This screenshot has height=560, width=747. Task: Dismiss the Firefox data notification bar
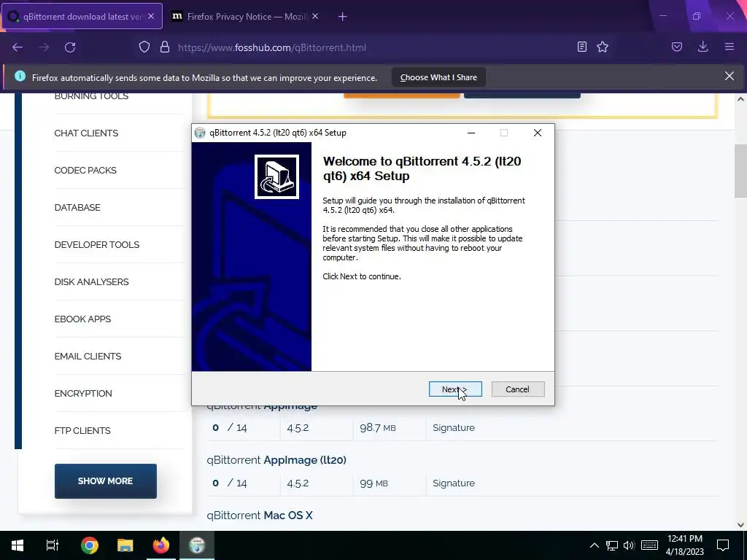[x=729, y=76]
